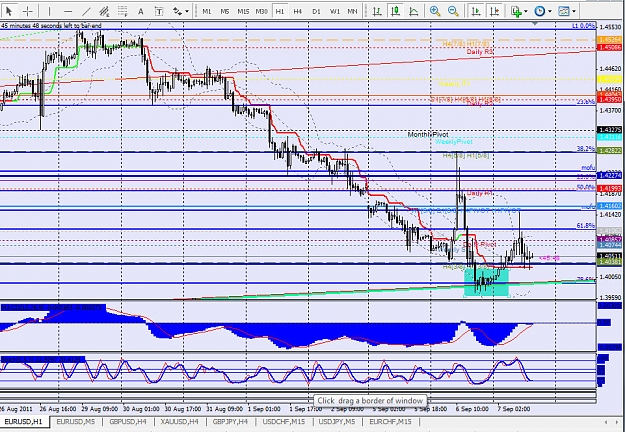Switch to H4 timeframe
The width and height of the screenshot is (625, 432).
pos(298,11)
